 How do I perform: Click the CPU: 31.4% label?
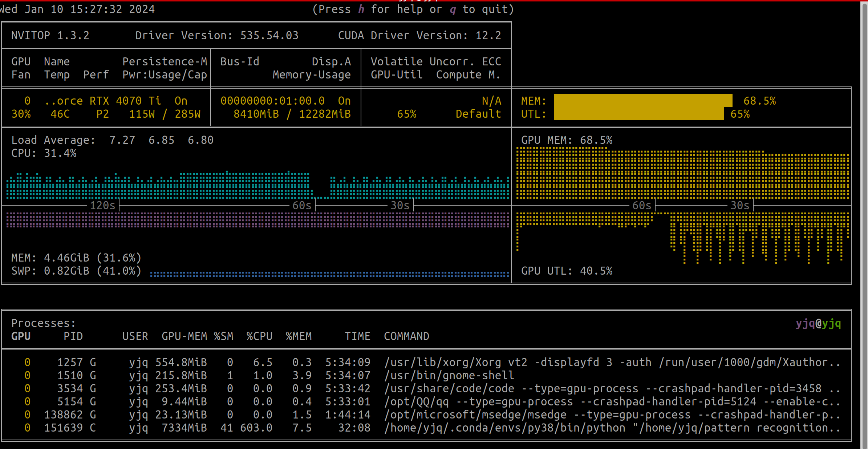[x=44, y=153]
